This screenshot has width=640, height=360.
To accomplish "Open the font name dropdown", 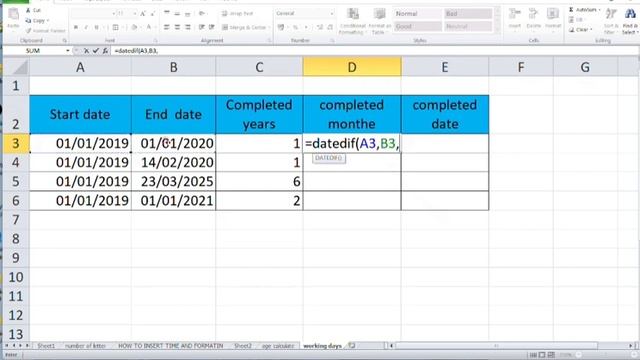I will tap(113, 13).
